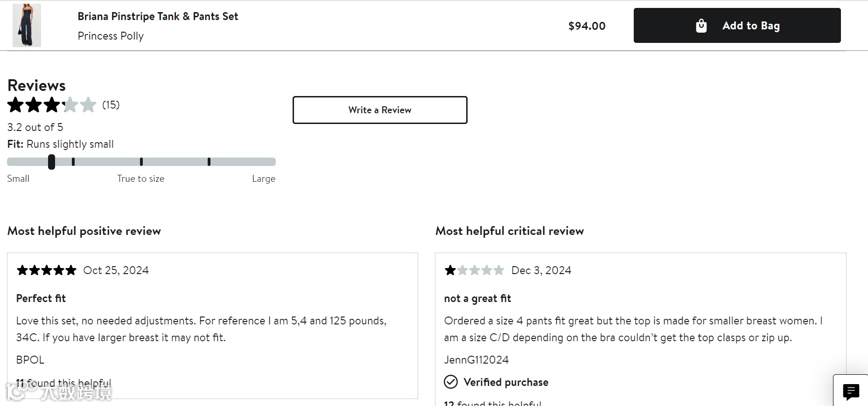Click the $94.00 price
Image resolution: width=868 pixels, height=406 pixels.
tap(587, 26)
